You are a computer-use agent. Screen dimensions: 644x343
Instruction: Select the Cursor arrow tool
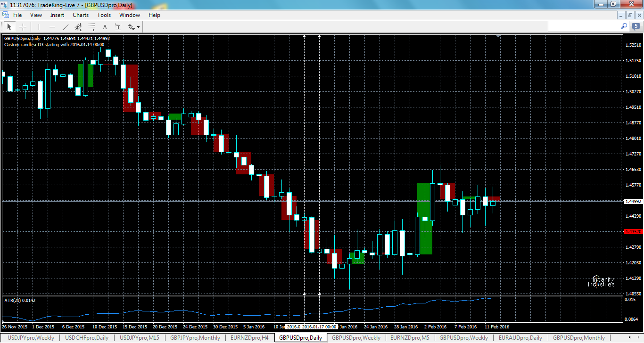(9, 27)
